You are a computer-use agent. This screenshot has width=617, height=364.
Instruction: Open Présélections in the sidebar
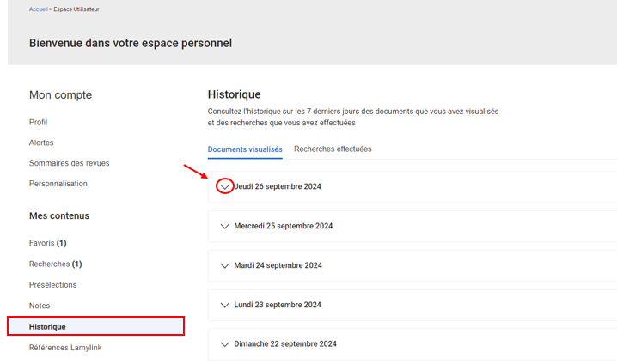pos(52,285)
